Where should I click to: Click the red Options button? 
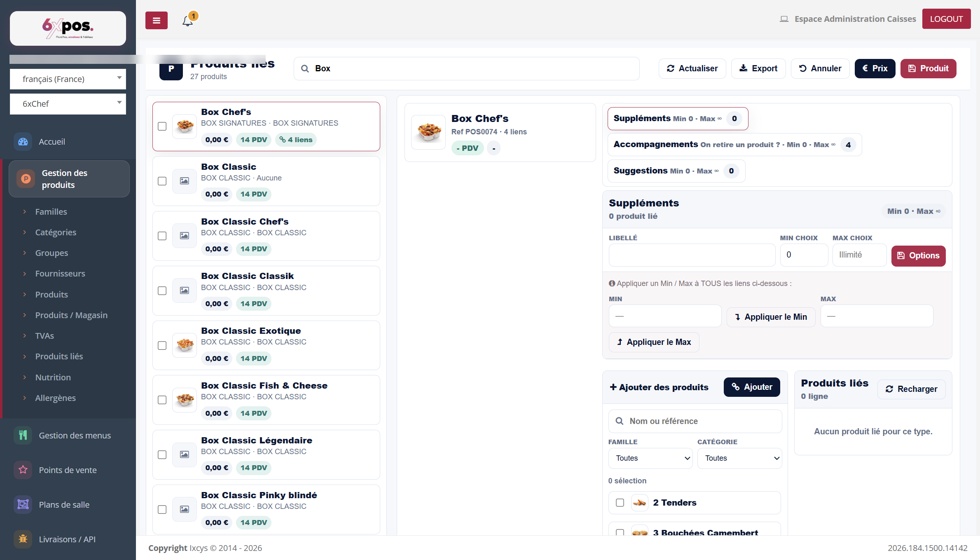(x=918, y=255)
